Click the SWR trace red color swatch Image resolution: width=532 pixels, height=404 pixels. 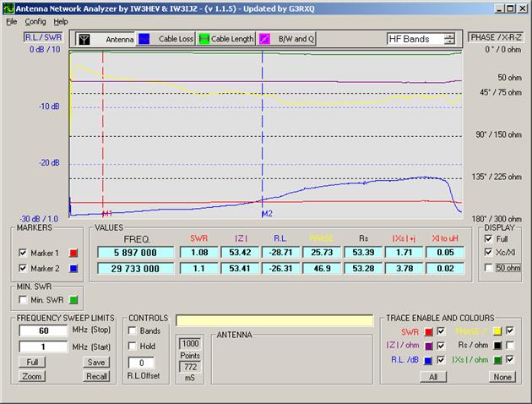pyautogui.click(x=428, y=331)
